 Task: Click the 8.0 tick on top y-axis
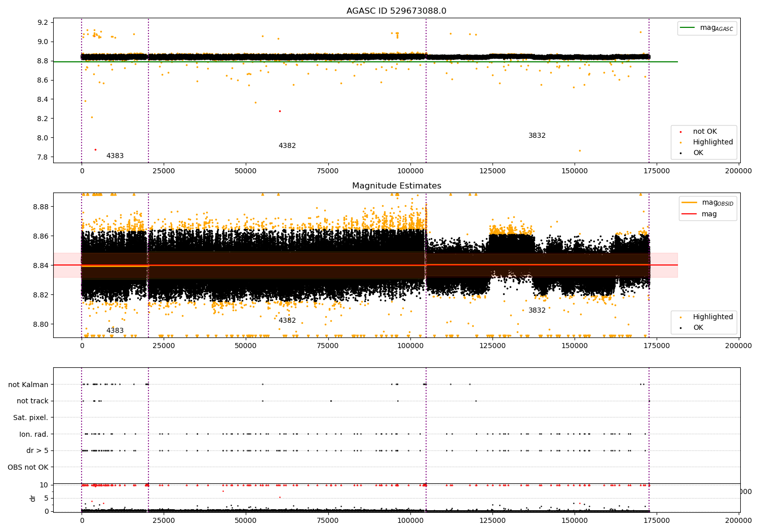(43, 138)
